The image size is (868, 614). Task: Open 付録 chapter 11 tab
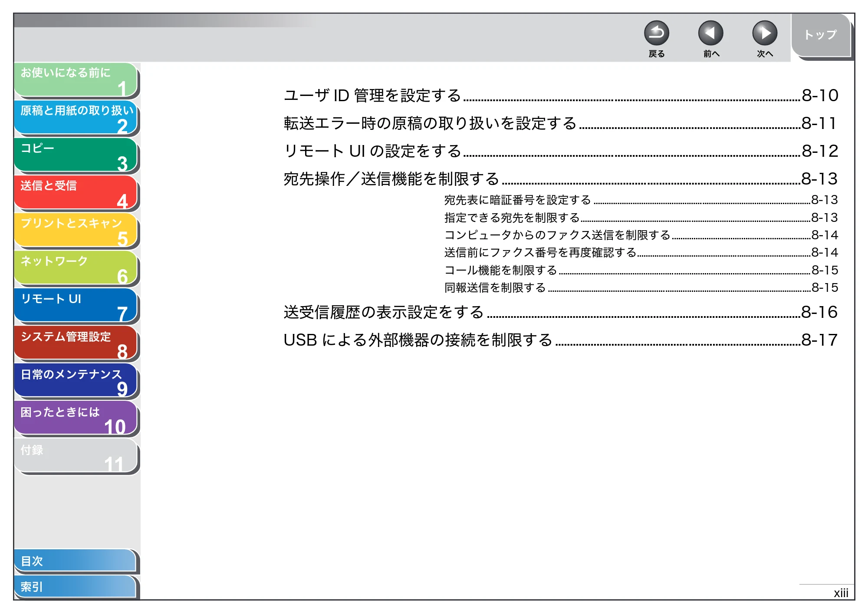point(76,456)
